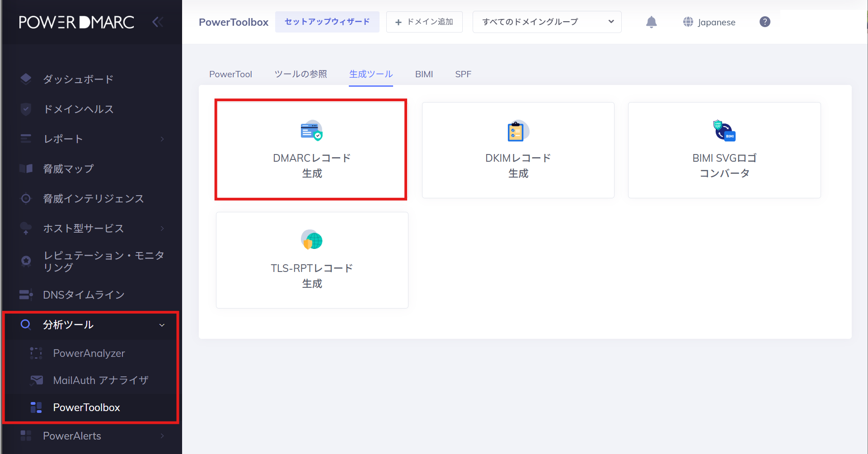
Task: Select PowerToolbox in the sidebar
Action: pos(87,407)
